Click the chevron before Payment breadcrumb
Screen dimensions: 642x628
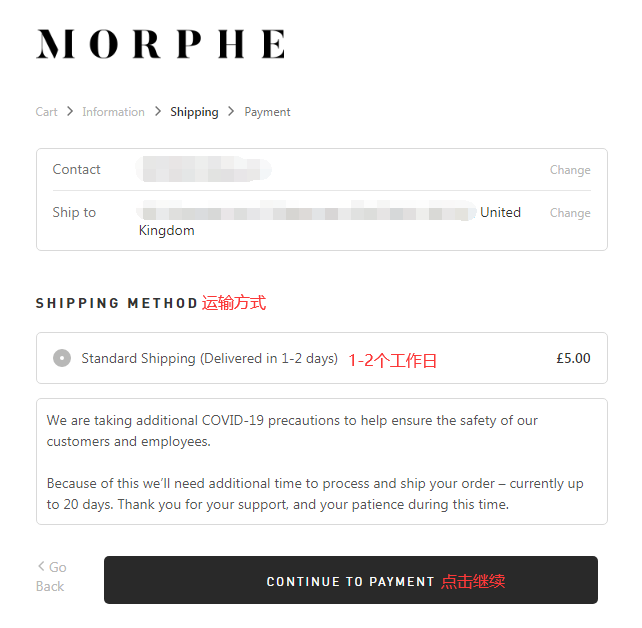[232, 111]
